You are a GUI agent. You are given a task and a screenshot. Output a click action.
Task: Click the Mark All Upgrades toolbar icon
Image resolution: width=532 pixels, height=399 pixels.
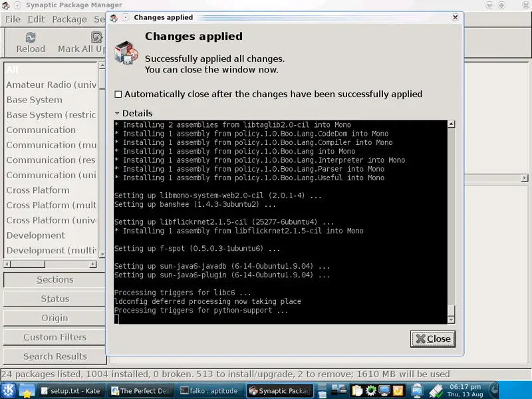(96, 37)
